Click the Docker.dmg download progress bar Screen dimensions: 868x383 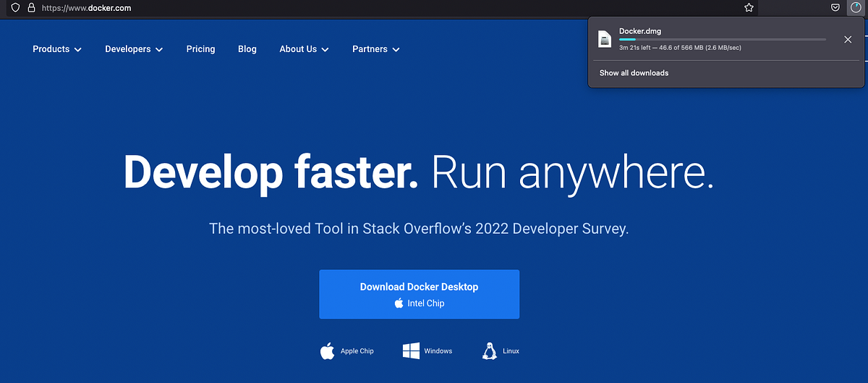(x=722, y=40)
